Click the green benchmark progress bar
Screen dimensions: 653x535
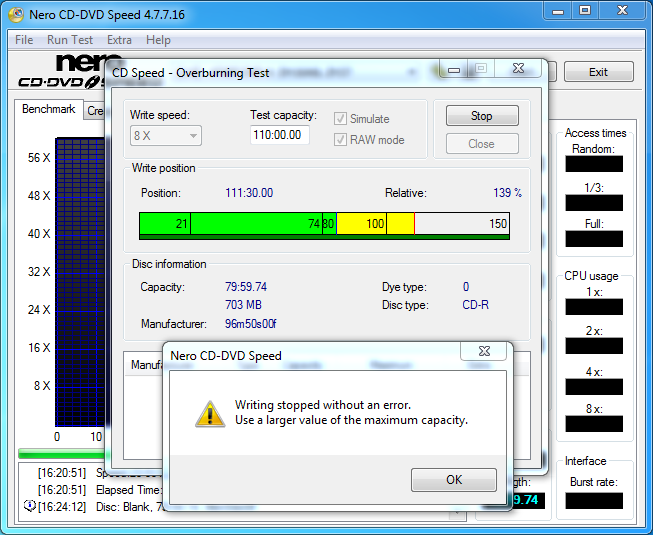click(61, 453)
